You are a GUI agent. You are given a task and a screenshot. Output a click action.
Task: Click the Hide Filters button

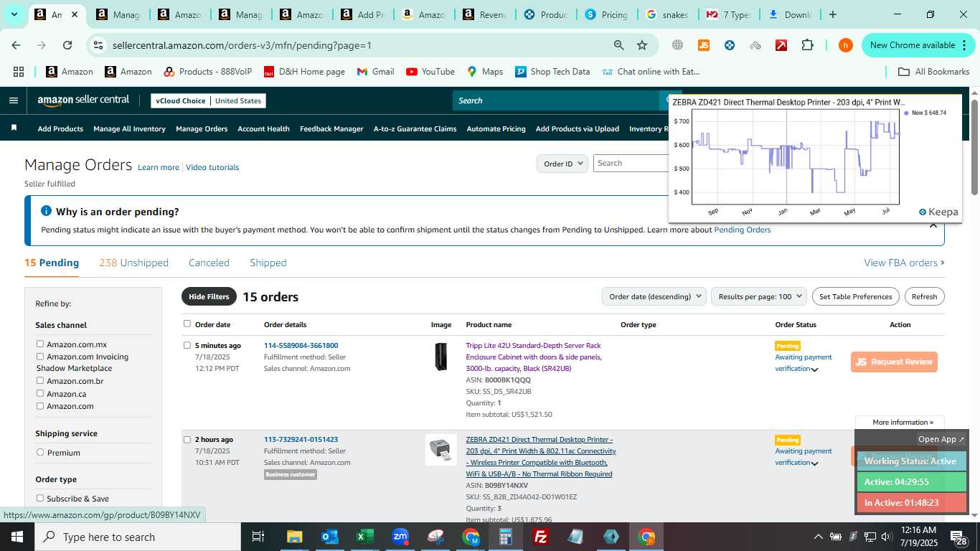click(x=209, y=296)
